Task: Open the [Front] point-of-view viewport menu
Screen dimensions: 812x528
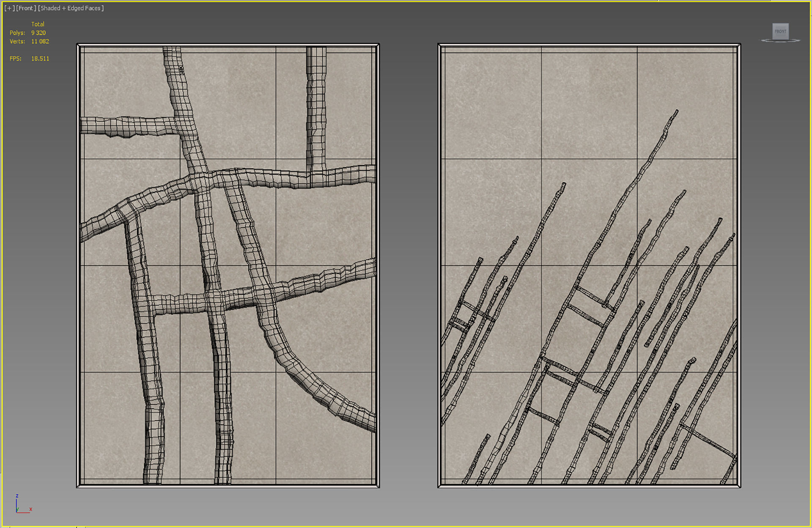Action: coord(26,8)
